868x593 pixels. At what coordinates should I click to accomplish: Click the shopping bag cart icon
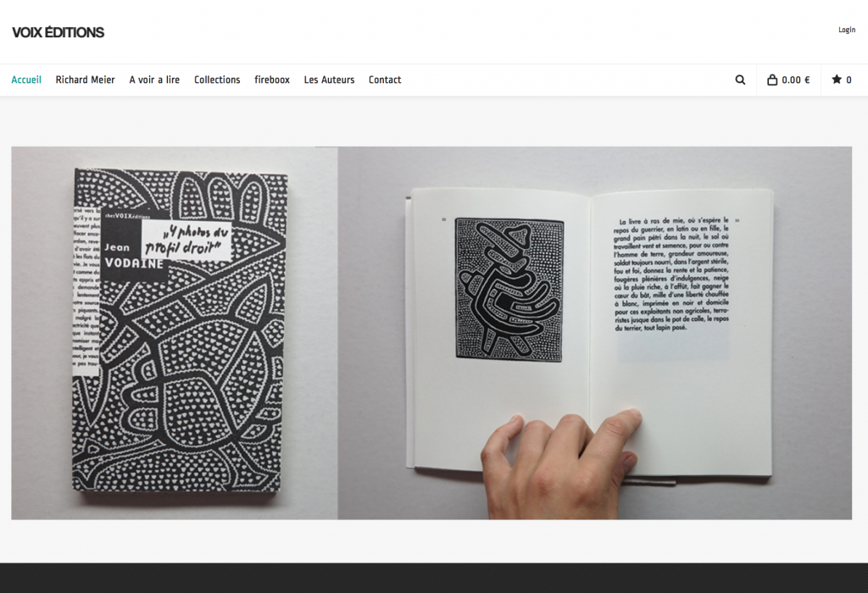point(772,80)
